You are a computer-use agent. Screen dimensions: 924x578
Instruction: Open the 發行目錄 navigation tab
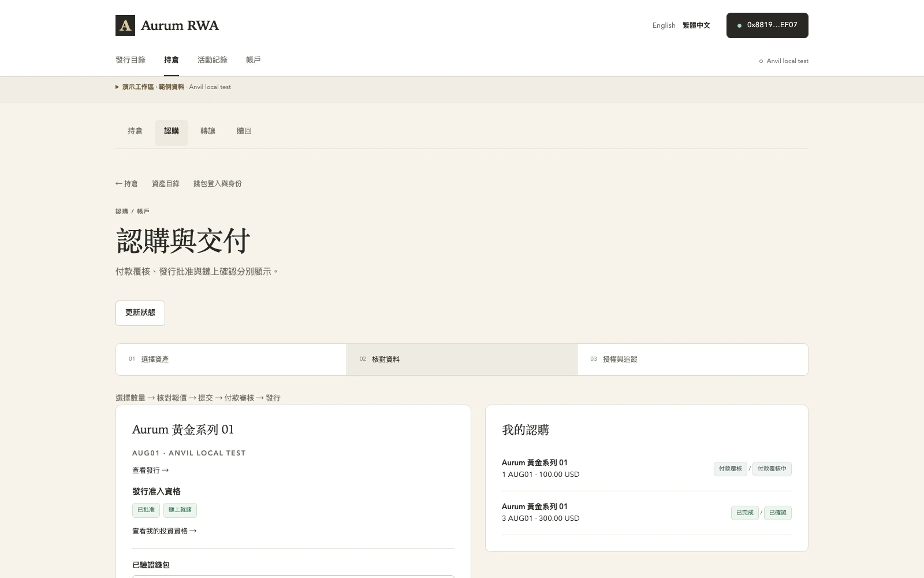131,60
